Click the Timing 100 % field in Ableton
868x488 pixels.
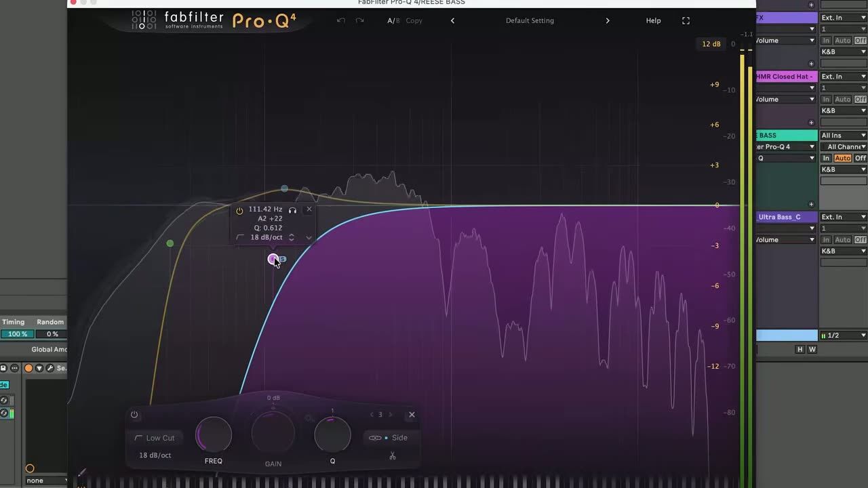pyautogui.click(x=16, y=334)
